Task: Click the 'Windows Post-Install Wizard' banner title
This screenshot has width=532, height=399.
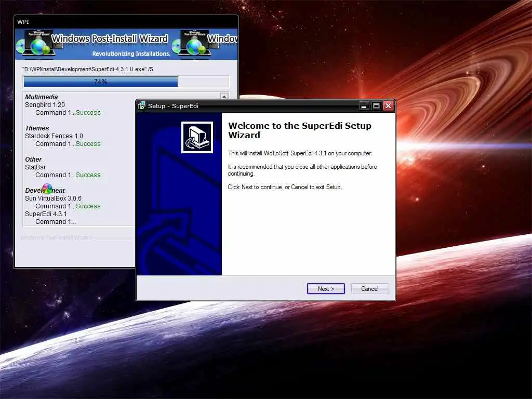Action: pyautogui.click(x=110, y=38)
